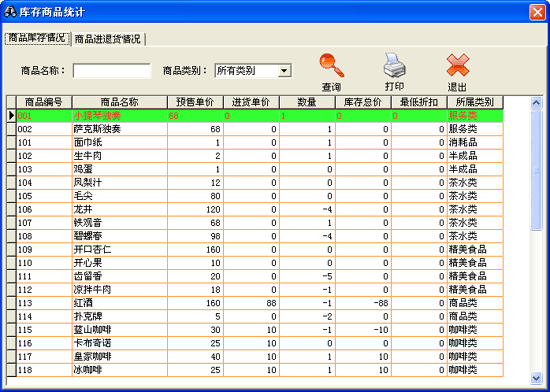550x392 pixels.
Task: Click the 查询 magnifier icon
Action: coord(331,66)
